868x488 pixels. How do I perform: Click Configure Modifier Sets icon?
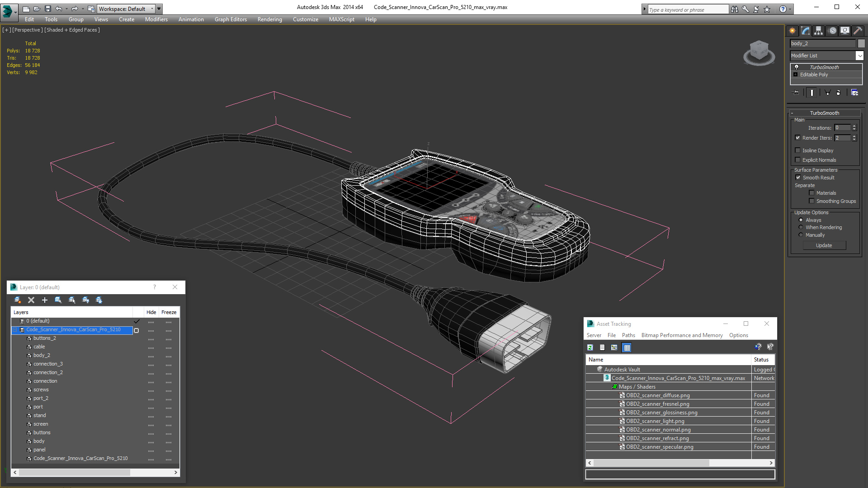(854, 92)
